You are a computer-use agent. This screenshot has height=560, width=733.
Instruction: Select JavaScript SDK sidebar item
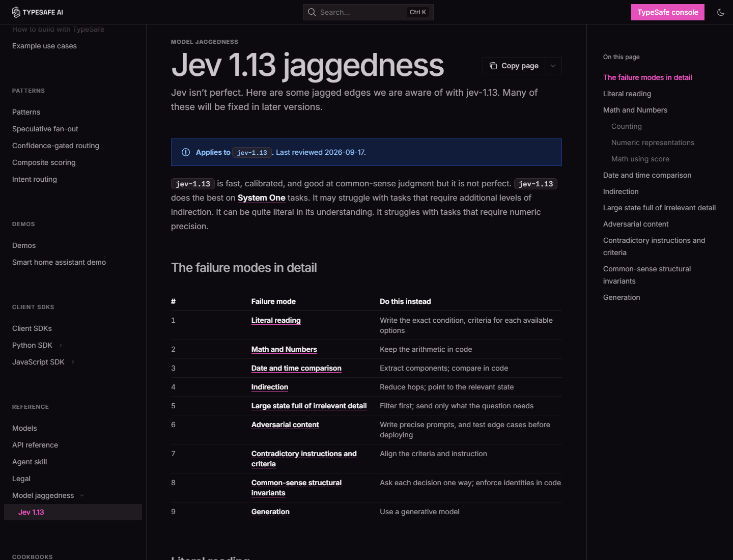[x=38, y=362]
